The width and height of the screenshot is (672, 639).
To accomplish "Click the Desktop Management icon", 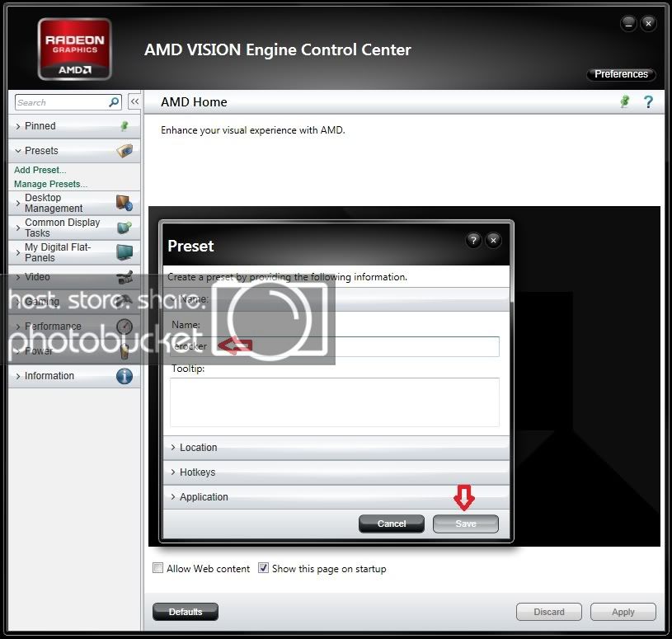I will coord(125,203).
